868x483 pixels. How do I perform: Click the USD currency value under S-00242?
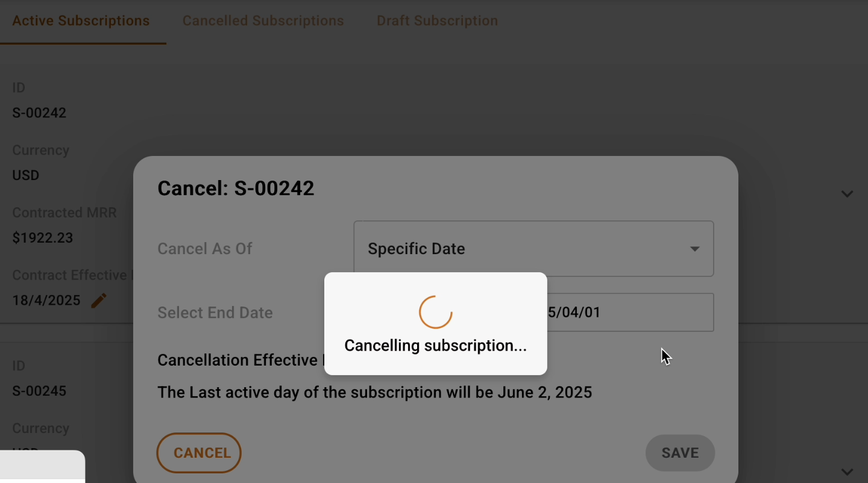point(26,175)
